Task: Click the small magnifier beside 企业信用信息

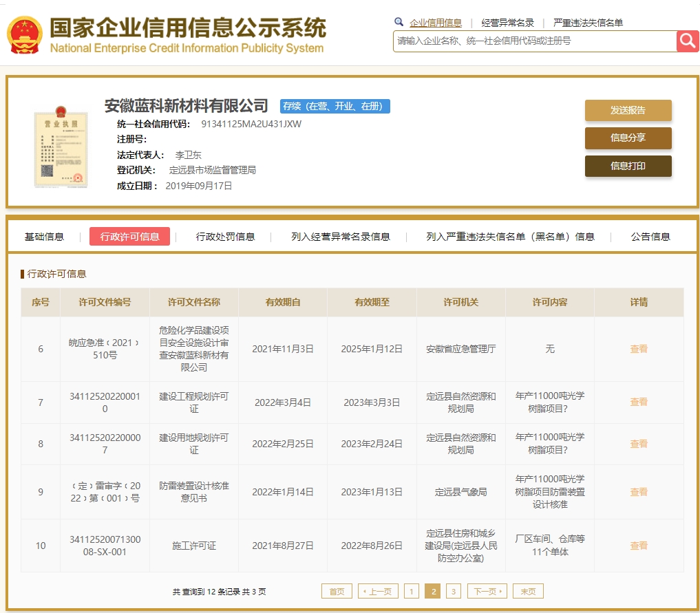Action: [399, 21]
